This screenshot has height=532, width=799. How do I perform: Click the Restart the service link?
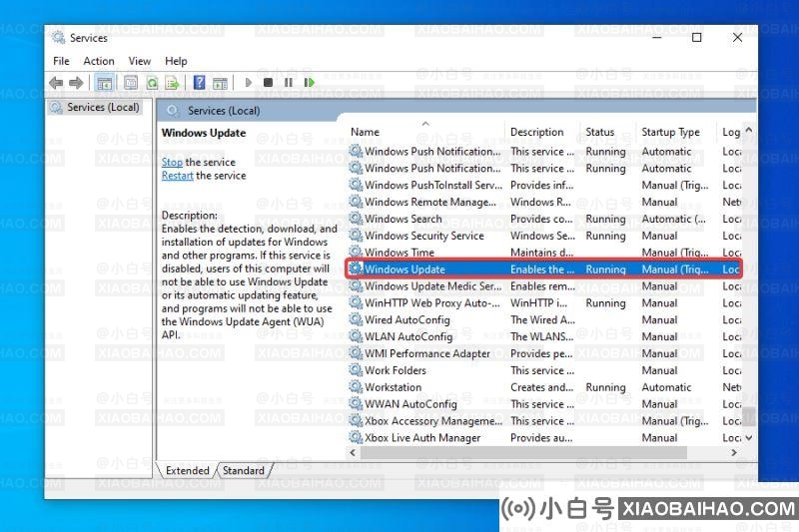(178, 175)
